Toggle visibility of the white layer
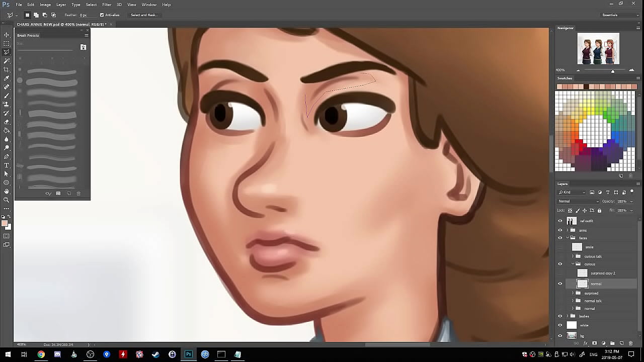The height and width of the screenshot is (362, 644). coord(560,325)
